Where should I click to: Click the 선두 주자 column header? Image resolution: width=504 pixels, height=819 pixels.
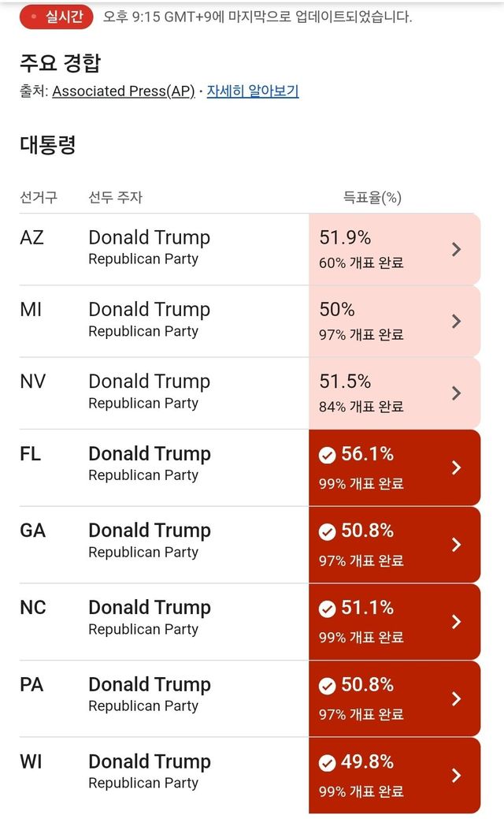115,197
